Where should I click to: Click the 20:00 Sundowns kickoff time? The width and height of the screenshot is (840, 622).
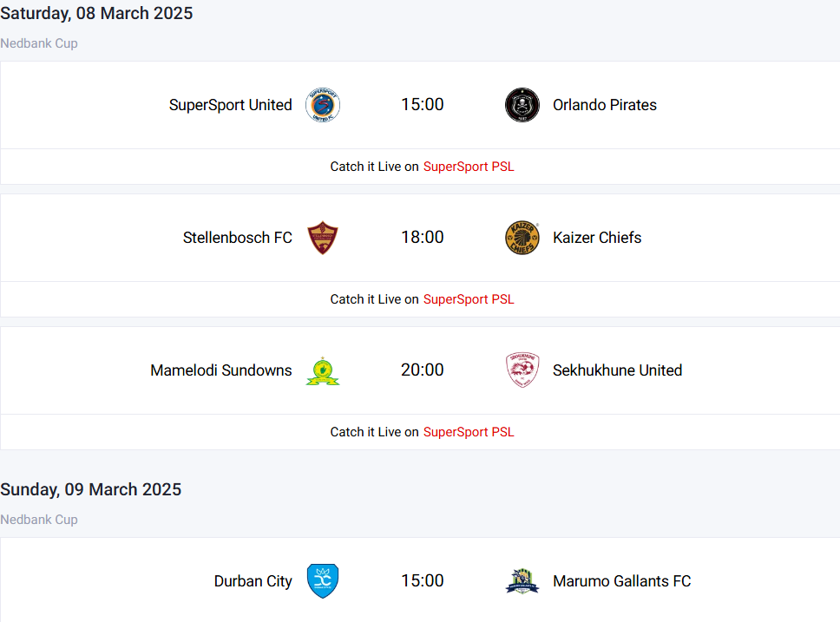(x=423, y=370)
